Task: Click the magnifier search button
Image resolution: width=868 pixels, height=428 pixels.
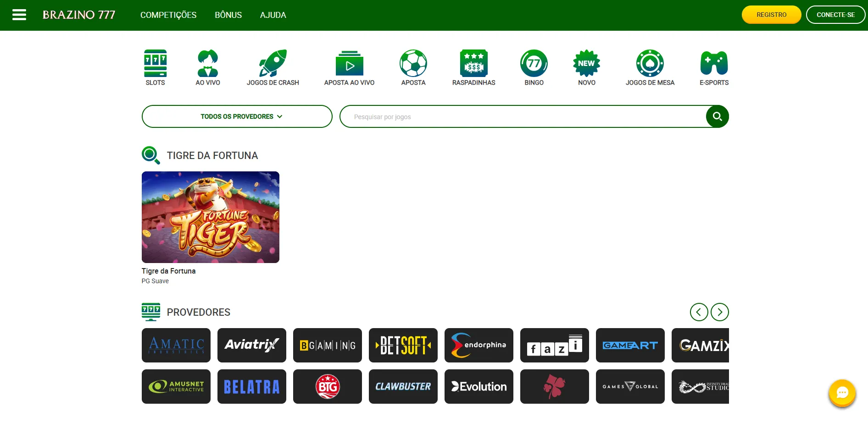Action: click(x=717, y=116)
